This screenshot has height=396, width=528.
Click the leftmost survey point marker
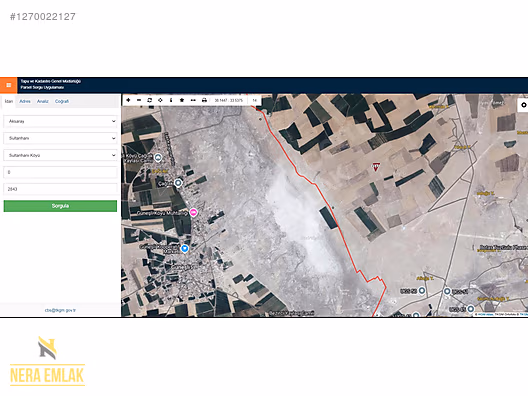(x=422, y=290)
